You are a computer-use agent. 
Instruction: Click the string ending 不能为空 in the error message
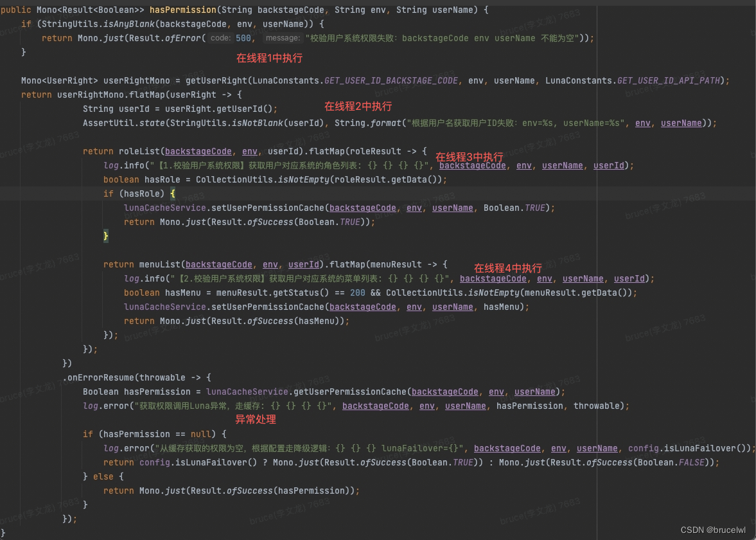coord(443,38)
